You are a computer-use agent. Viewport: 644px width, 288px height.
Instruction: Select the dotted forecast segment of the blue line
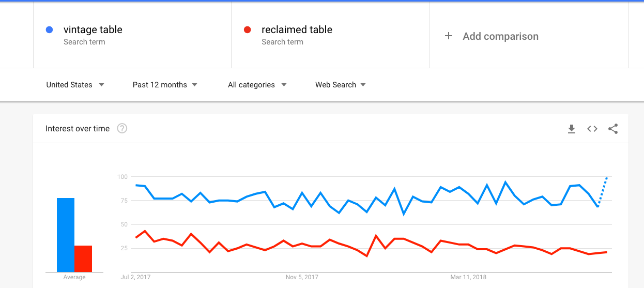603,192
